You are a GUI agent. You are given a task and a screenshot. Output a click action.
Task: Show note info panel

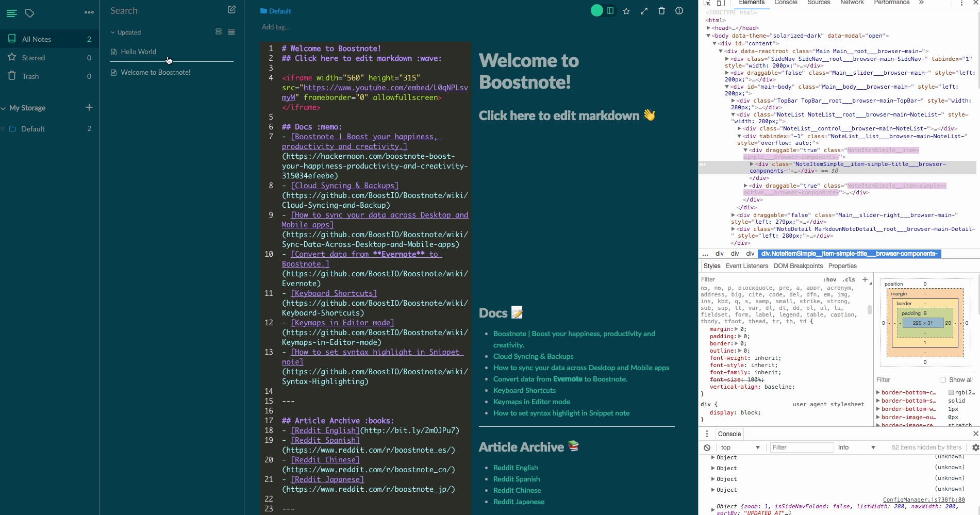(679, 11)
